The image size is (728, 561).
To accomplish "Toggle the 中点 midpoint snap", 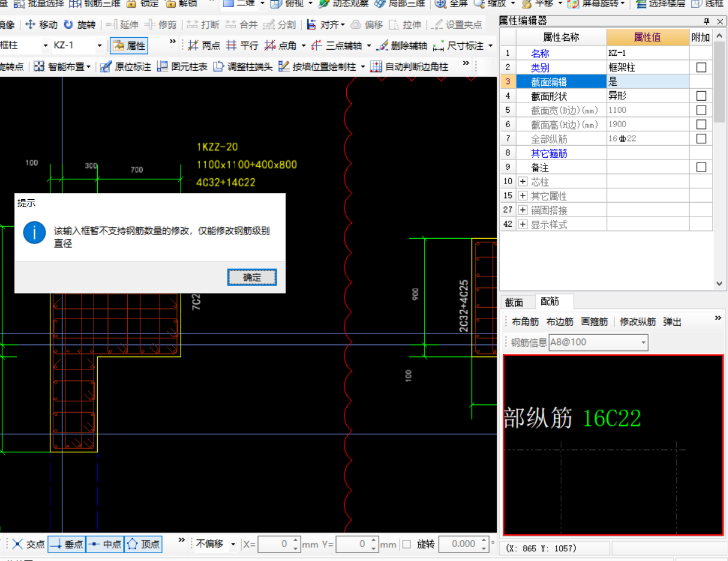I will [x=104, y=544].
